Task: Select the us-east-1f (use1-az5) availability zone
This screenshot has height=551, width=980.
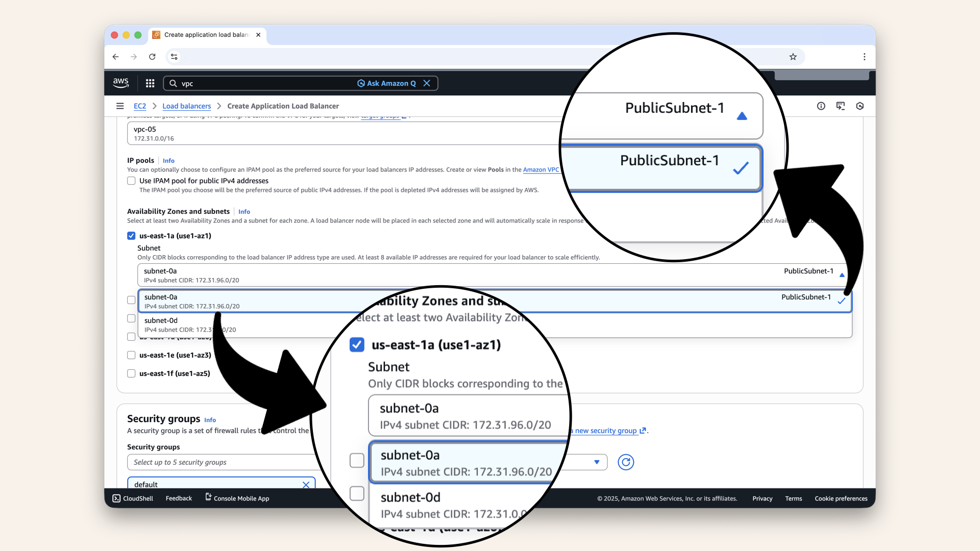Action: (x=131, y=373)
